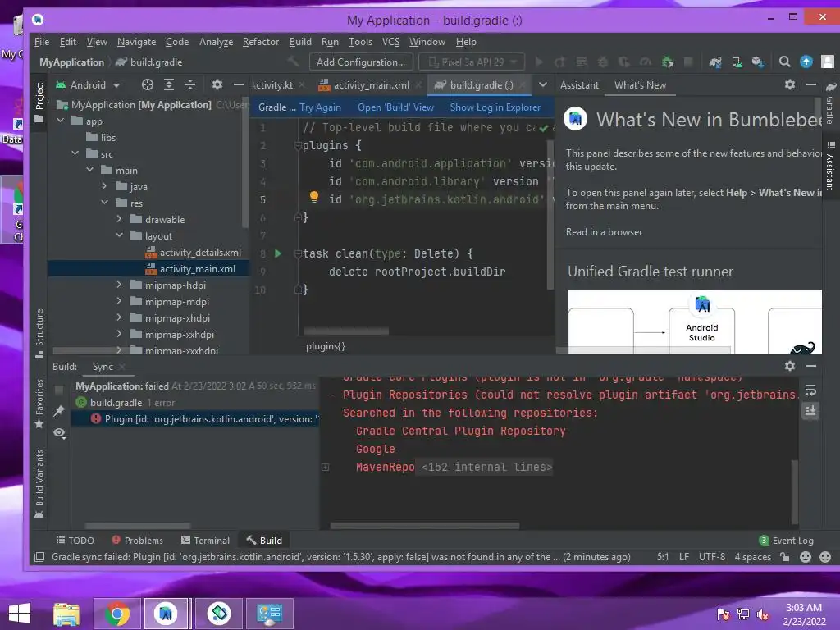Click the sad face feedback icon
This screenshot has height=630, width=840.
(825, 557)
